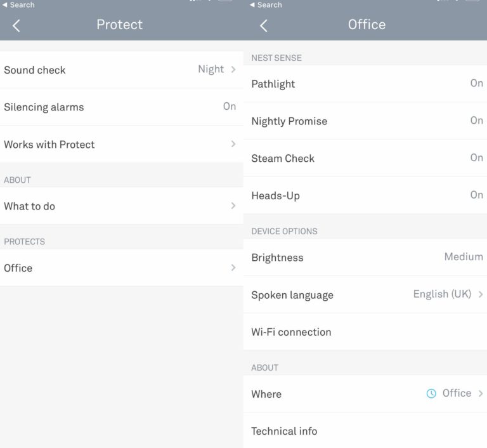This screenshot has width=487, height=448.
Task: Open Silencing alarms setting
Action: coord(122,107)
